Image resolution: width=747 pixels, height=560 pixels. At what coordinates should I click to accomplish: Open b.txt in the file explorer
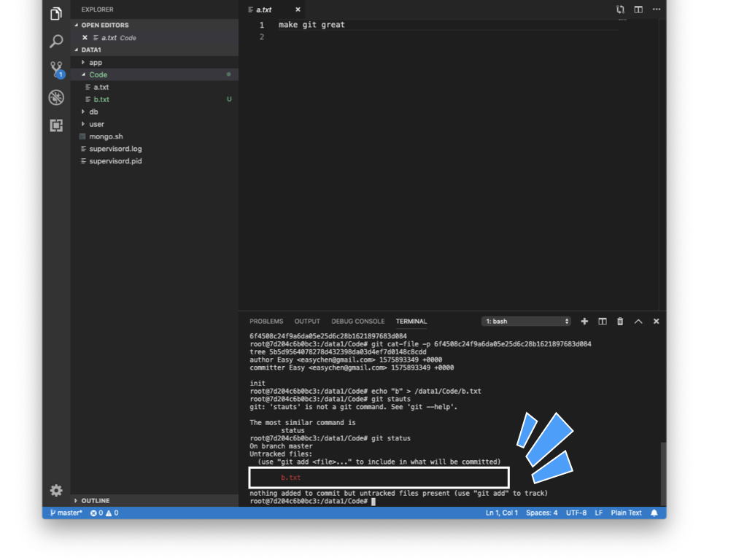coord(101,100)
